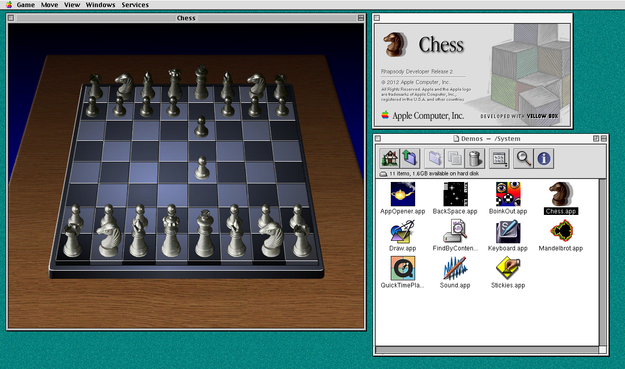This screenshot has width=625, height=369.
Task: Select Chess.app knight icon
Action: (x=561, y=194)
